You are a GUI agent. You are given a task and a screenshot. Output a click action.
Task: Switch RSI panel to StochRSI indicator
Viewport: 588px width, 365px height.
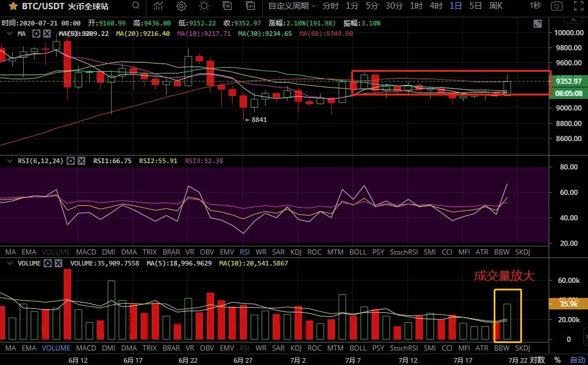(404, 252)
